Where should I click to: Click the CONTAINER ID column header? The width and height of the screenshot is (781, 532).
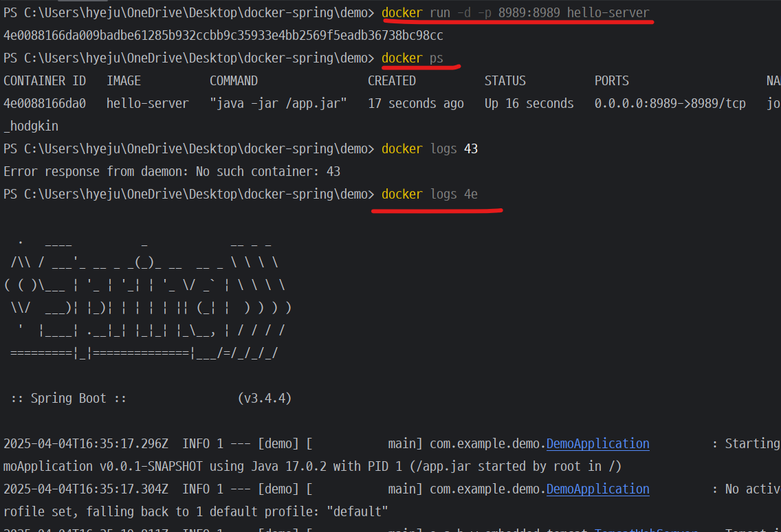[x=45, y=80]
